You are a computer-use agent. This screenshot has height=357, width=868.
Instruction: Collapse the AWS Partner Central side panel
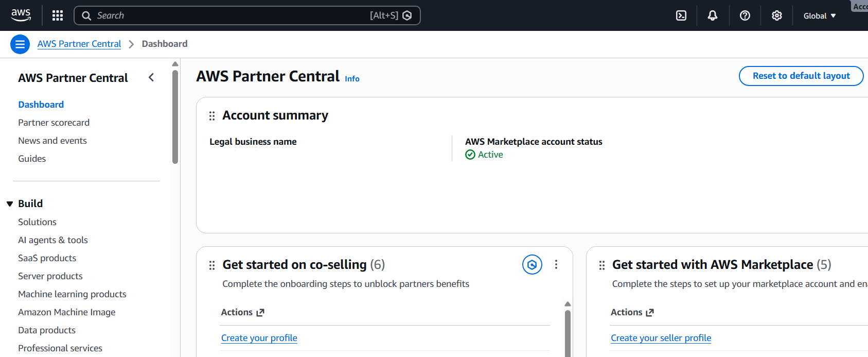pyautogui.click(x=151, y=78)
